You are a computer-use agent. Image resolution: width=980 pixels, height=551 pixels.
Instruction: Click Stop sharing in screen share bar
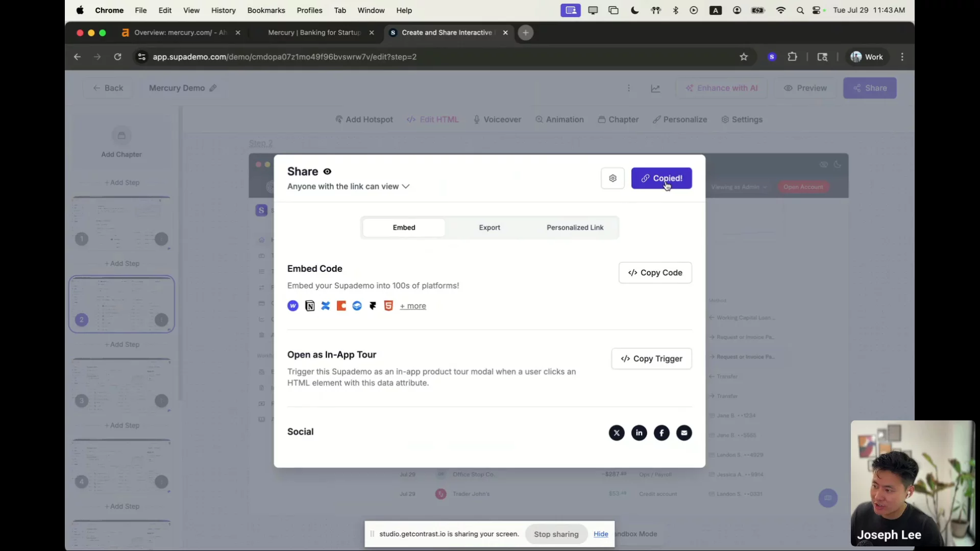point(556,534)
